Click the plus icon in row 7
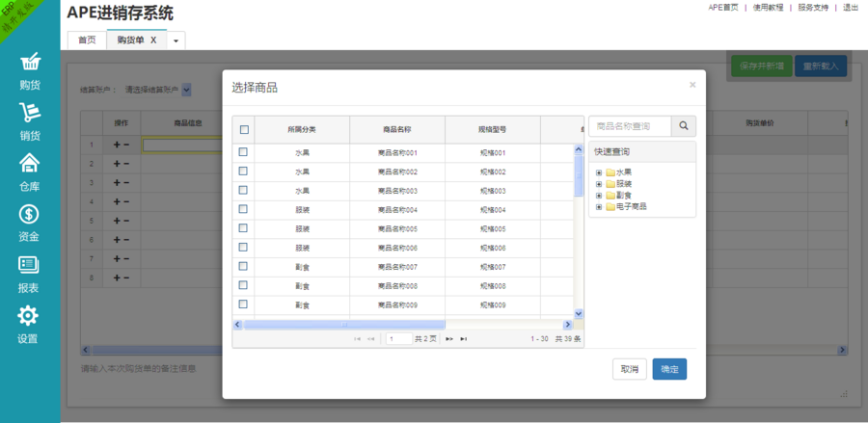Image resolution: width=868 pixels, height=423 pixels. (117, 259)
